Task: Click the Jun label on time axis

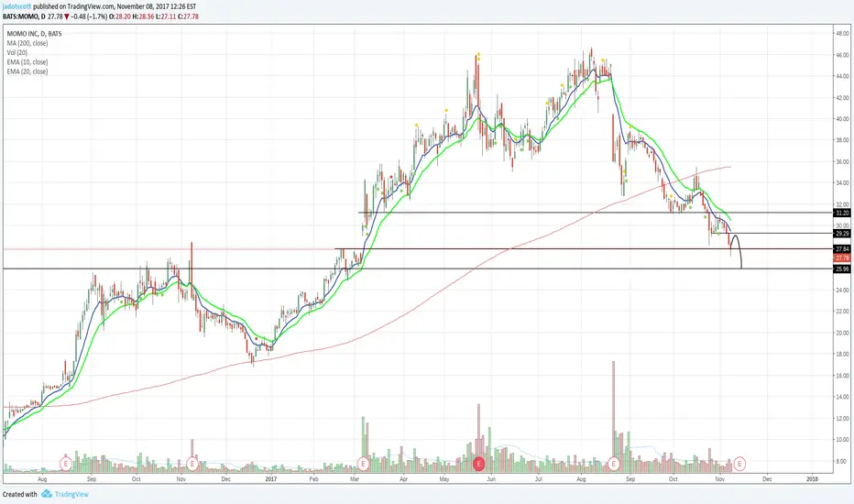Action: click(x=491, y=479)
